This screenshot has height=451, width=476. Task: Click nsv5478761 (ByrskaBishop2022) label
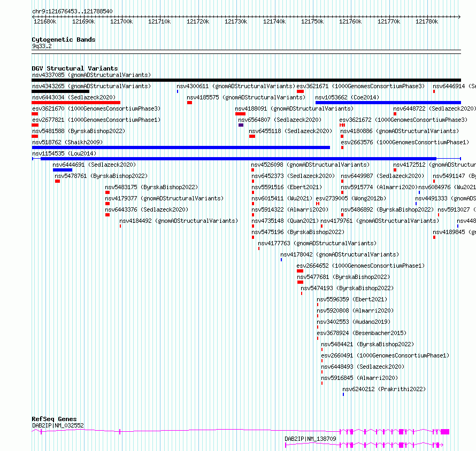click(x=101, y=176)
